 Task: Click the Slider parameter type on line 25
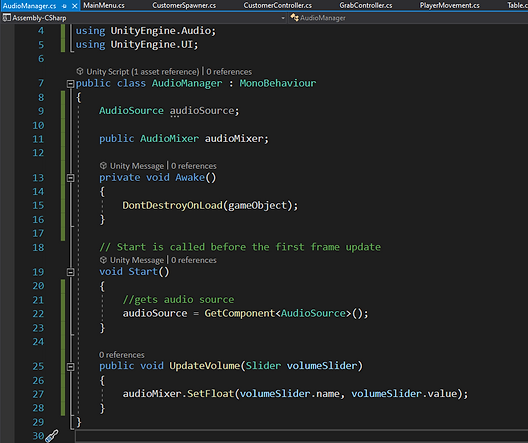pyautogui.click(x=263, y=366)
